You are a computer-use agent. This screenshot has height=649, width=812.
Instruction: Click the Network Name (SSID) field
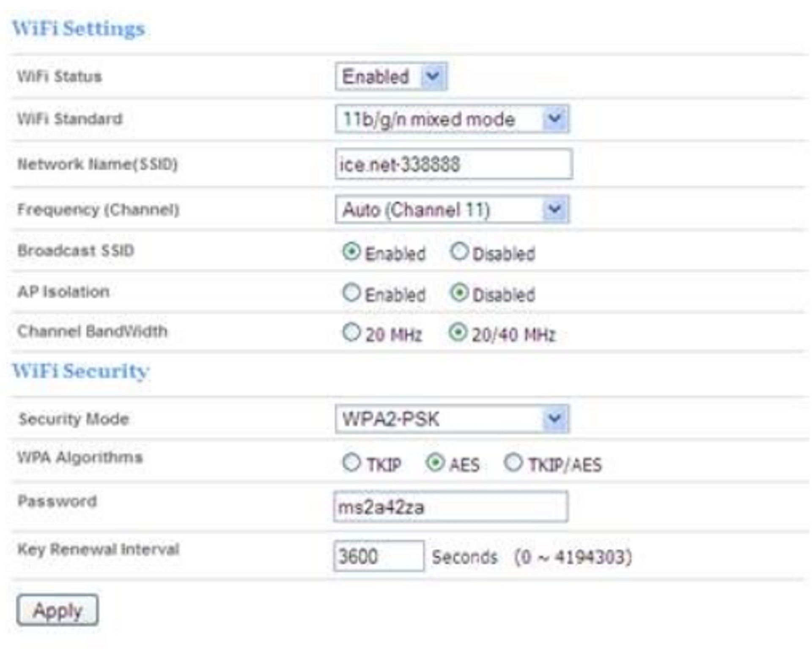453,164
